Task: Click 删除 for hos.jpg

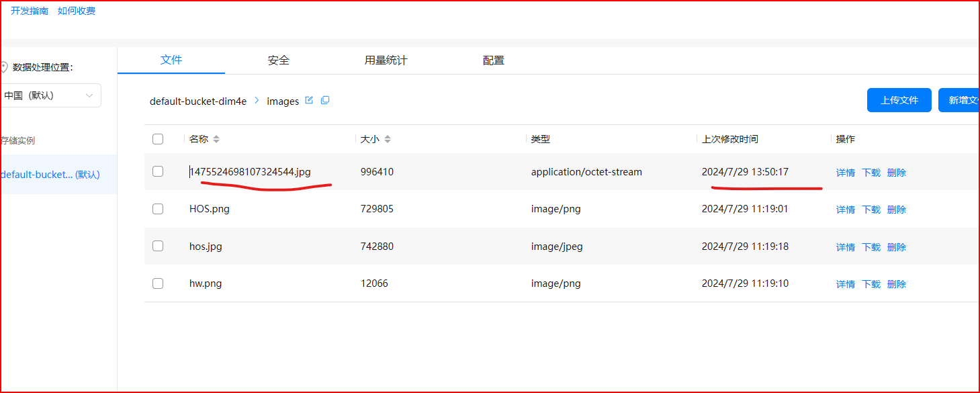Action: [x=897, y=247]
